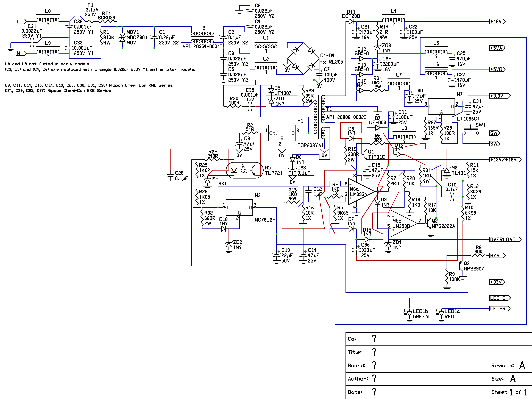Click the MOV1 varistor symbol
This screenshot has width=532, height=399.
(x=122, y=37)
